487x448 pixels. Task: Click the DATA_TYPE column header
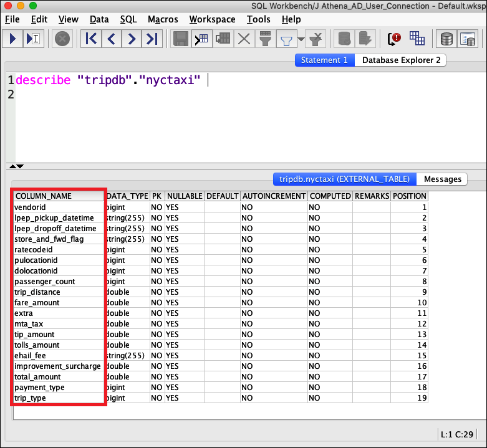point(128,196)
